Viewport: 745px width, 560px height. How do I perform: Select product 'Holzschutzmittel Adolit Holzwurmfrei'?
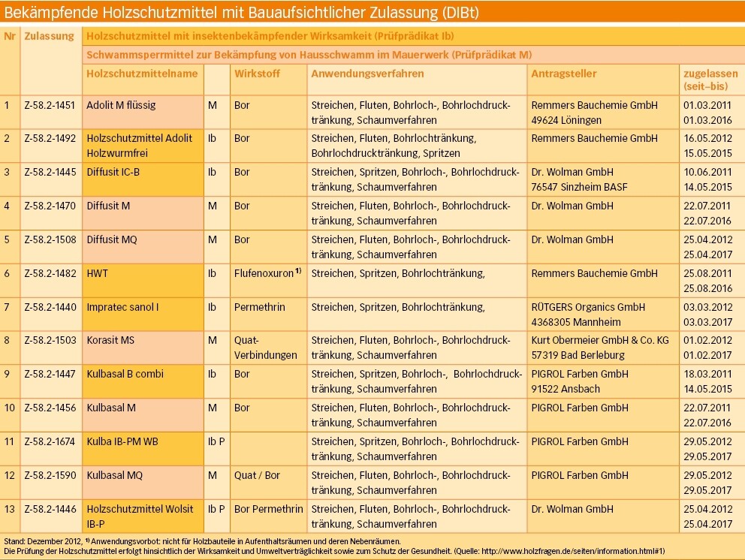[139, 146]
